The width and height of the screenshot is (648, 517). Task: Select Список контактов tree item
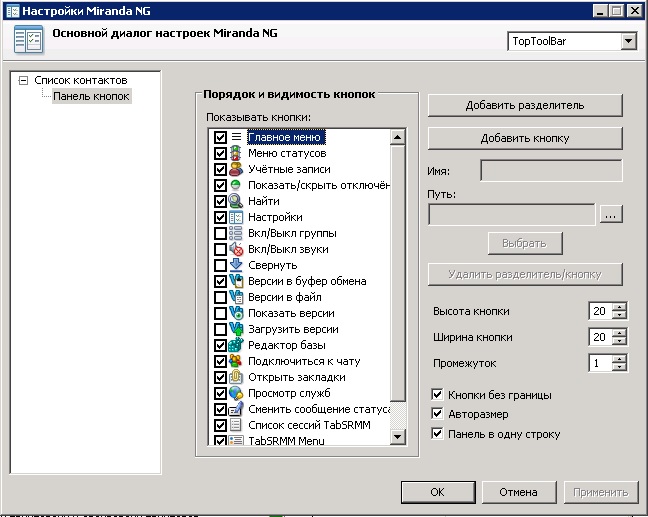[x=81, y=80]
